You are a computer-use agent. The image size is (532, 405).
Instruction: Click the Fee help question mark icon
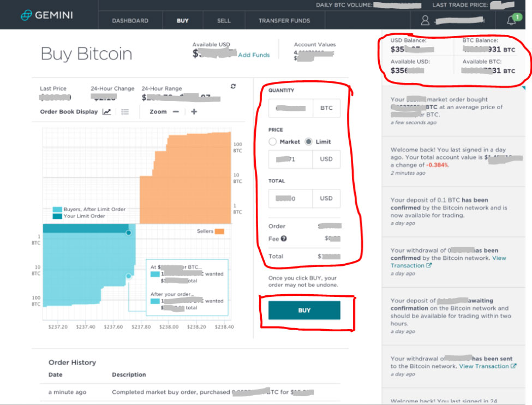284,239
